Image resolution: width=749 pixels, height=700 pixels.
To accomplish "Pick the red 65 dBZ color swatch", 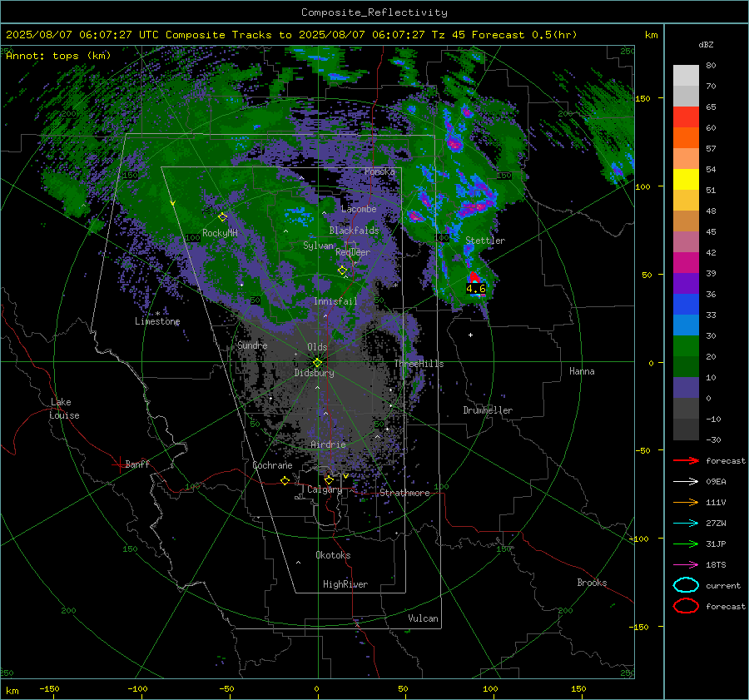I will 686,117.
